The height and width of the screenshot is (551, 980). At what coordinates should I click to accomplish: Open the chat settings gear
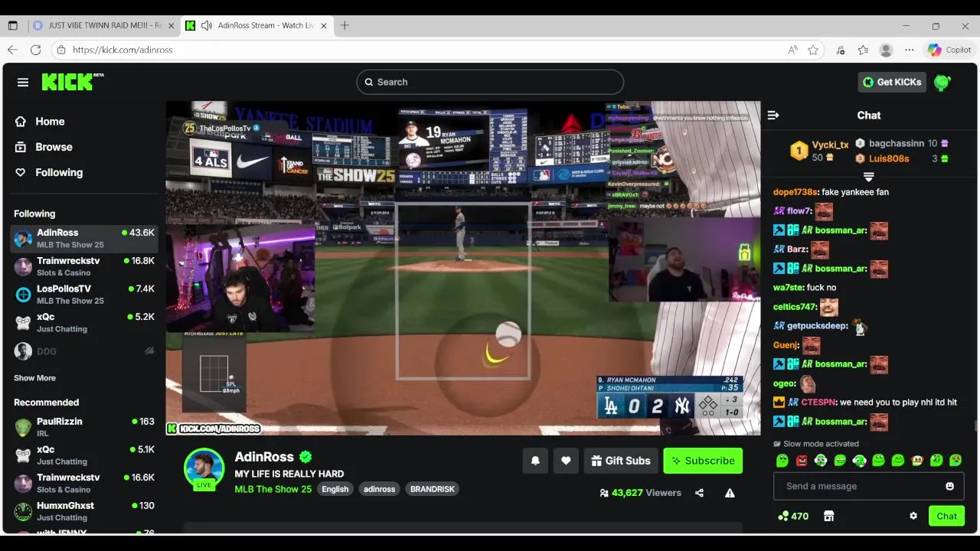913,516
